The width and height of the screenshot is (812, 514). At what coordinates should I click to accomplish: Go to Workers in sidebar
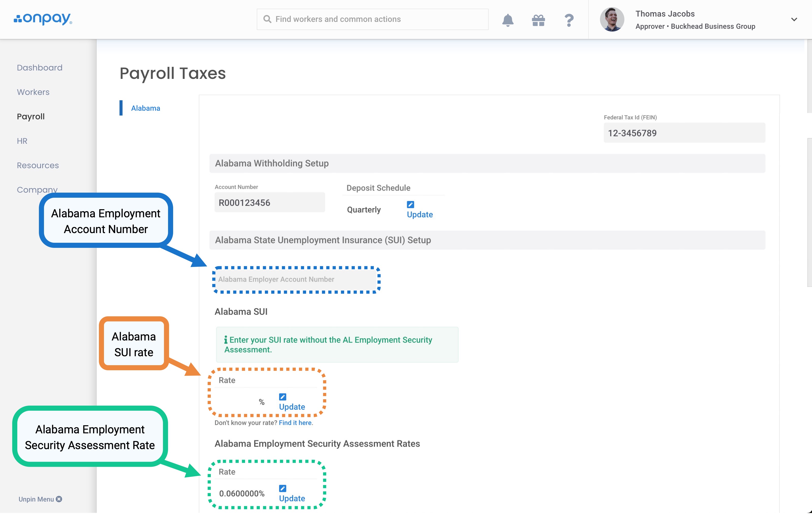tap(33, 92)
